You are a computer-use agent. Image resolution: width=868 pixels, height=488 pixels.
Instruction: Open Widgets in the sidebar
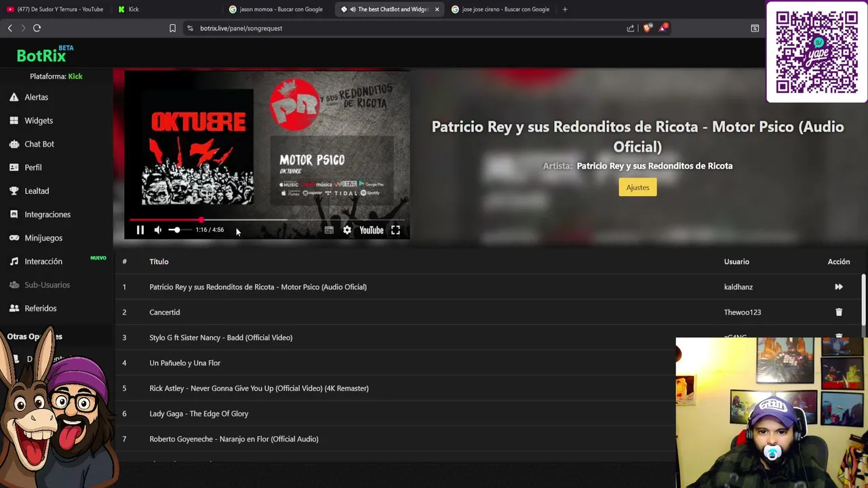(39, 121)
